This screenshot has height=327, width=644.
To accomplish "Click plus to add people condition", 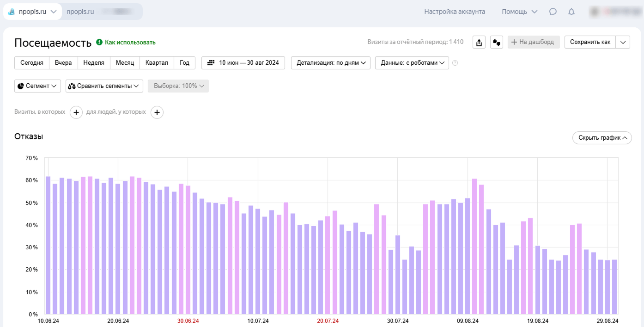I will click(157, 112).
